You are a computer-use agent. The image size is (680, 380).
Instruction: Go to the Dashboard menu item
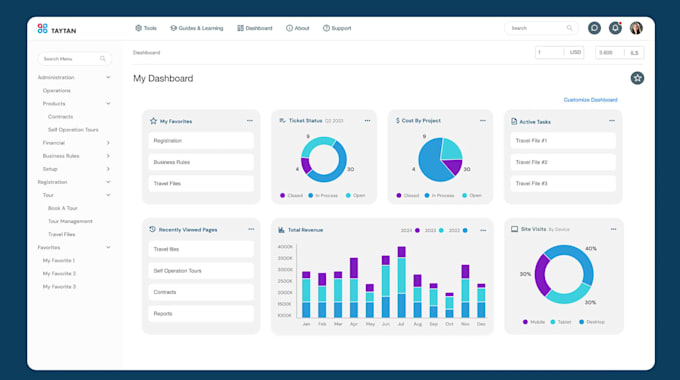coord(255,28)
